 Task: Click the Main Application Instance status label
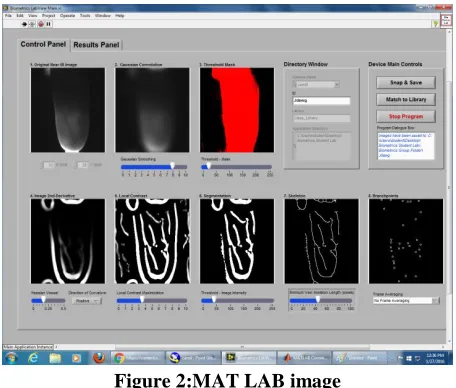pyautogui.click(x=28, y=347)
